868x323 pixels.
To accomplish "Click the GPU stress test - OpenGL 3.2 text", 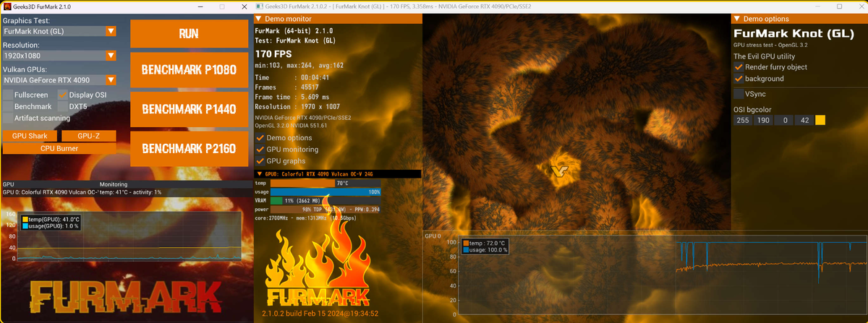I will tap(770, 45).
